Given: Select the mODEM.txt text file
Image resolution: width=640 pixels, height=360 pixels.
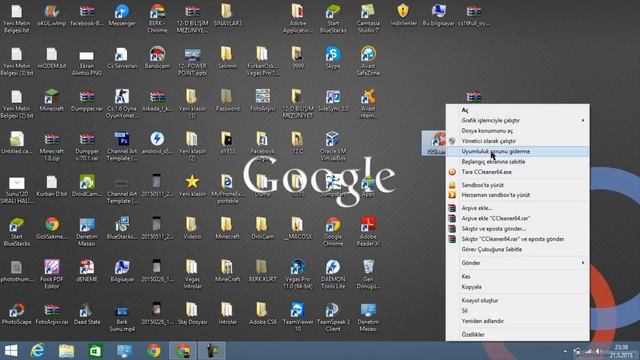Looking at the screenshot, I should (52, 58).
